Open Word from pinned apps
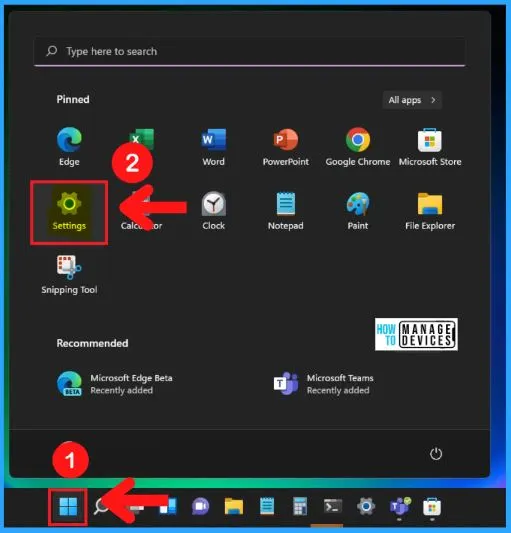 (x=214, y=146)
